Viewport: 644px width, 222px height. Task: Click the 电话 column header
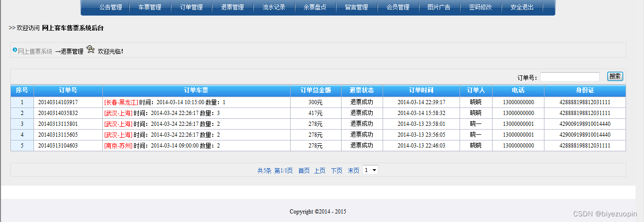click(518, 90)
